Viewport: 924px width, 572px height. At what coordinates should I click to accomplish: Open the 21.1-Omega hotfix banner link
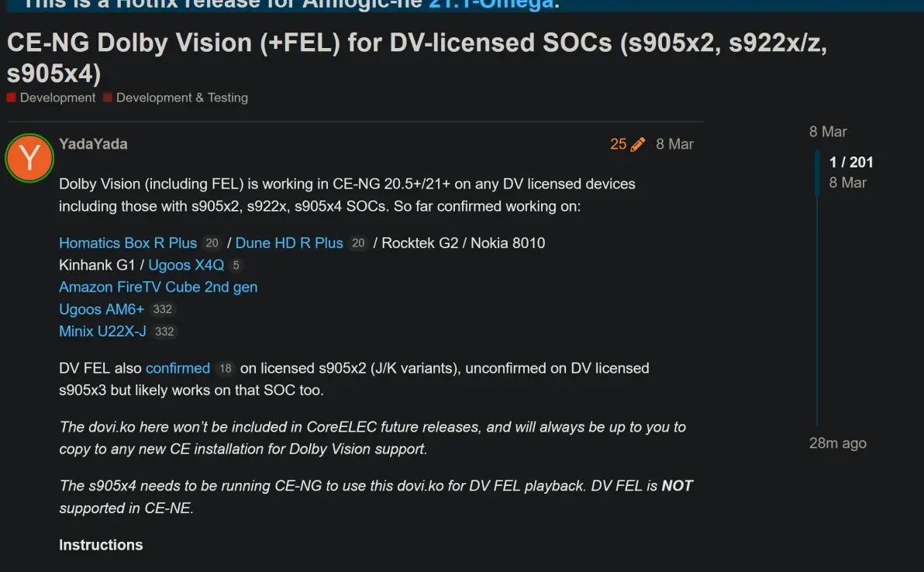pos(491,4)
